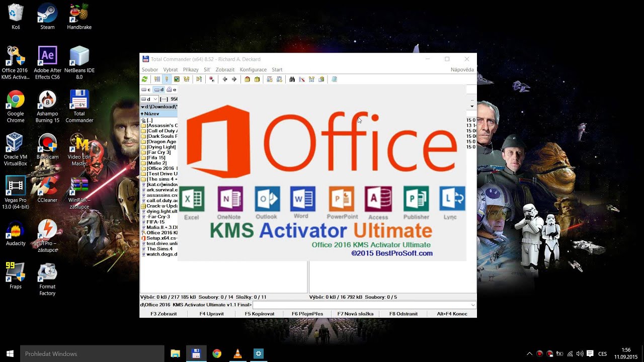The height and width of the screenshot is (362, 644).
Task: Select the binoculars Search files toolbar icon
Action: pyautogui.click(x=292, y=79)
